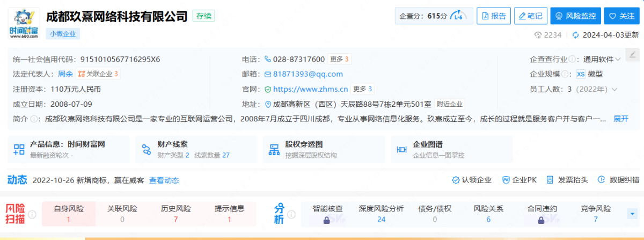Click the 财产线索 link chain icon
Viewport: 644px width, 240px height.
(147, 150)
